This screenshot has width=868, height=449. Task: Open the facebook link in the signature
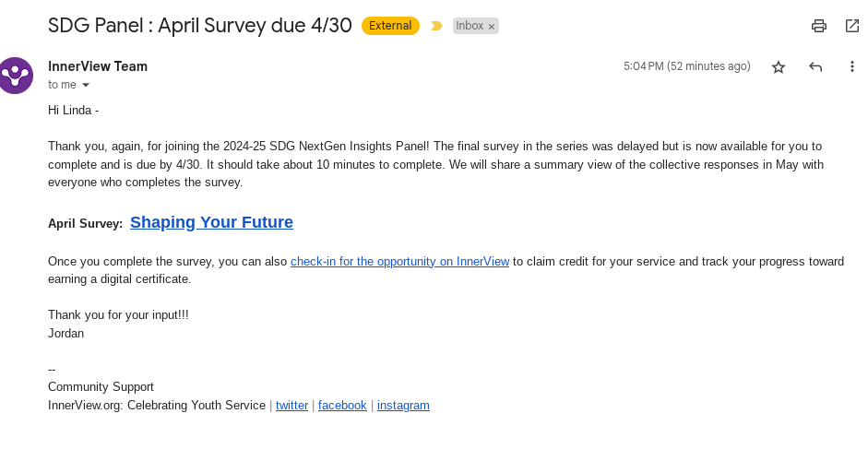[x=342, y=405]
